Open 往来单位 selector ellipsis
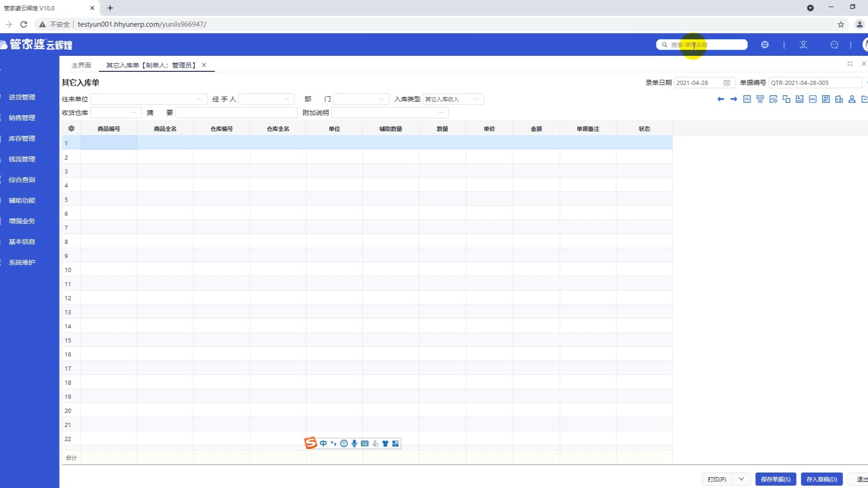 (x=199, y=99)
